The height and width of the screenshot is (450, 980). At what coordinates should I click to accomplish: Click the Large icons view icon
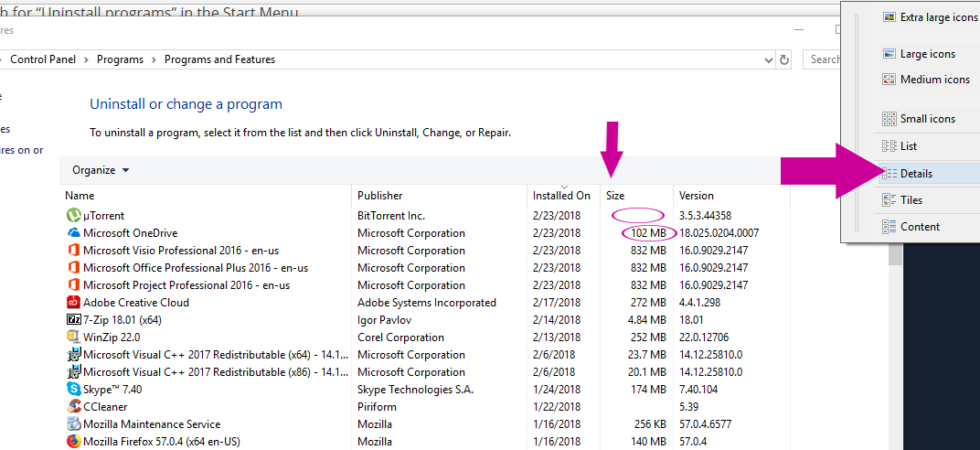[x=889, y=54]
